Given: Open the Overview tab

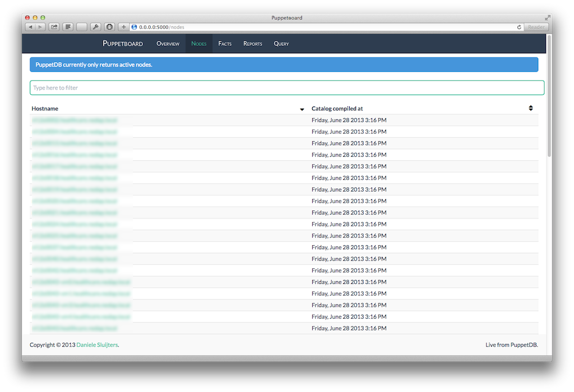Looking at the screenshot, I should coord(168,44).
